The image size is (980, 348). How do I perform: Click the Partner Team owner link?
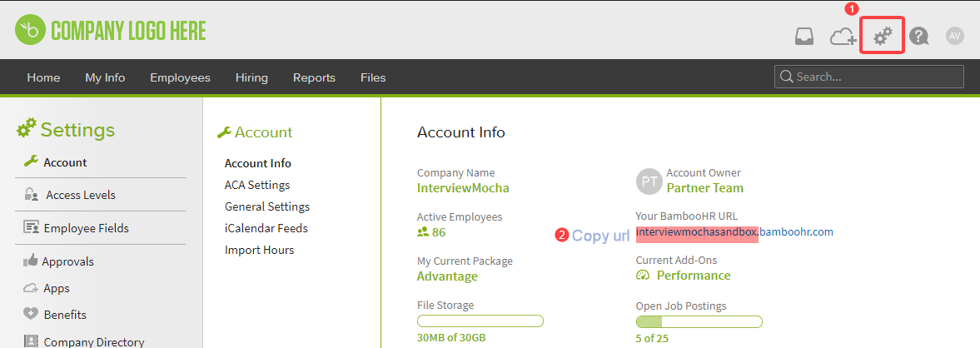point(705,188)
